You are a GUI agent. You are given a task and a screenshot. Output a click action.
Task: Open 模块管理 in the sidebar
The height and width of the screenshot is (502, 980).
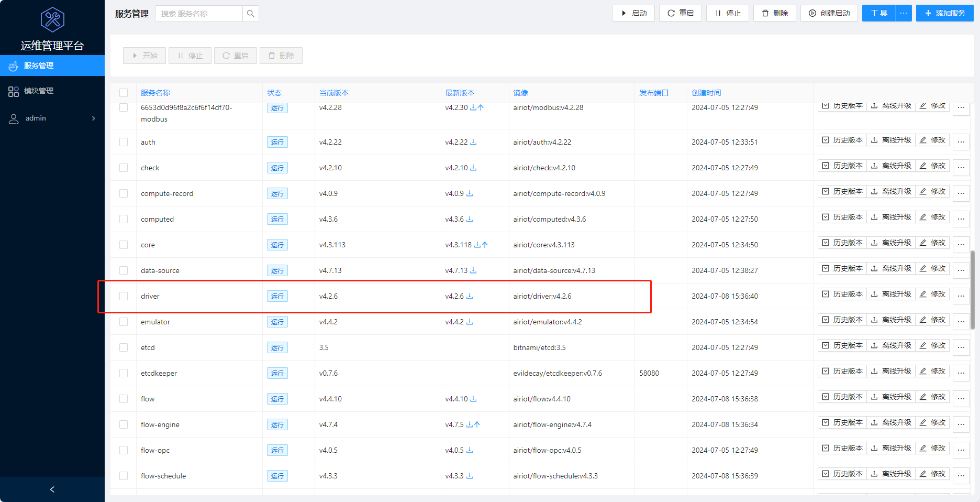(x=52, y=91)
